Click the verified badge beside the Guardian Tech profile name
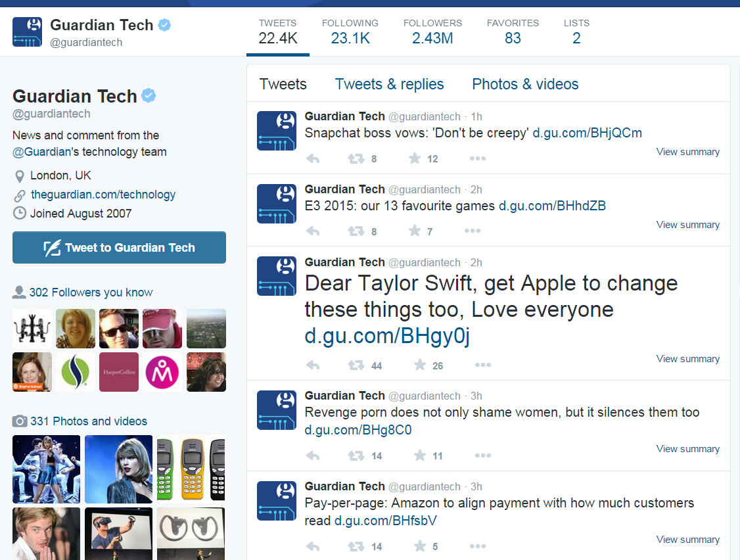Viewport: 740px width, 560px height. click(x=149, y=95)
